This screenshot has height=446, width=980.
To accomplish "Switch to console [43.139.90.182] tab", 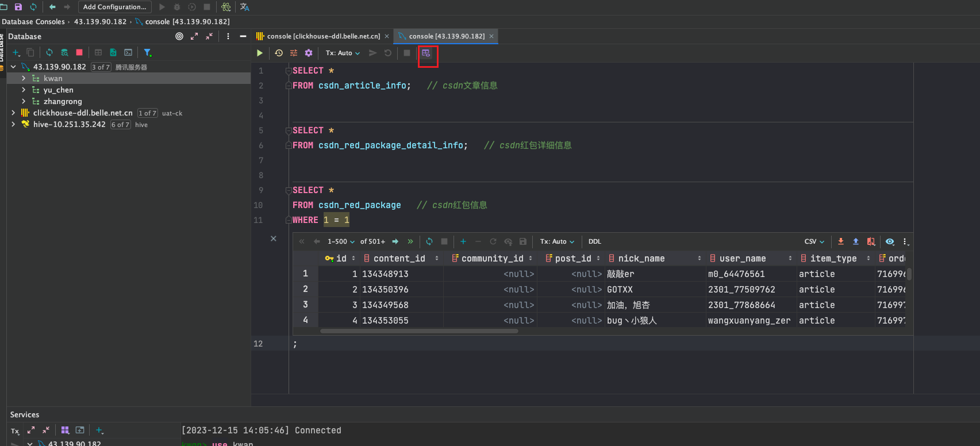I will point(447,36).
